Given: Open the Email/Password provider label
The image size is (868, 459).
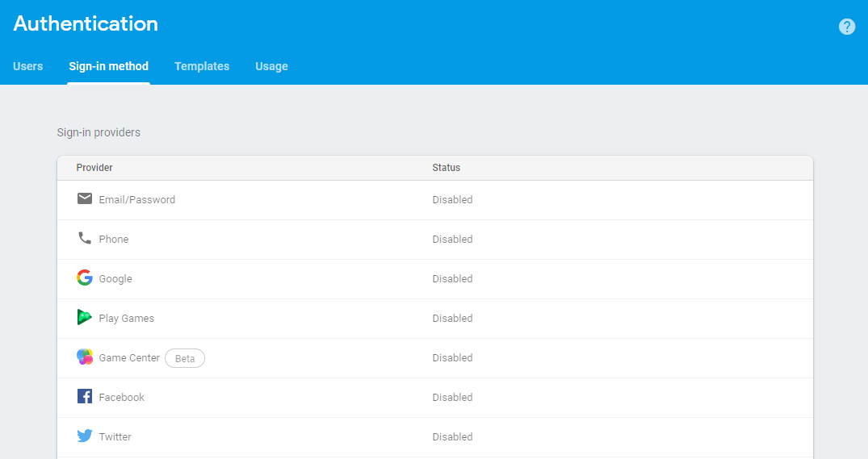Looking at the screenshot, I should [136, 200].
